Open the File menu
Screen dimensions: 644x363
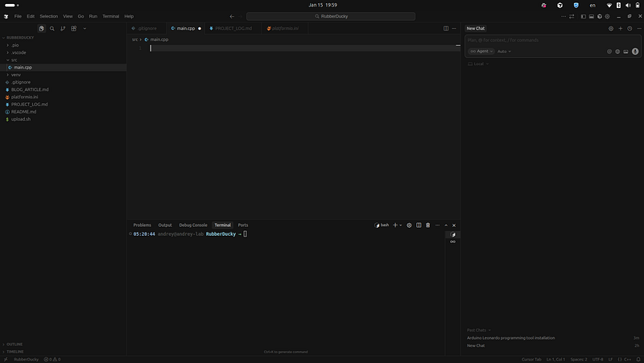pos(18,16)
